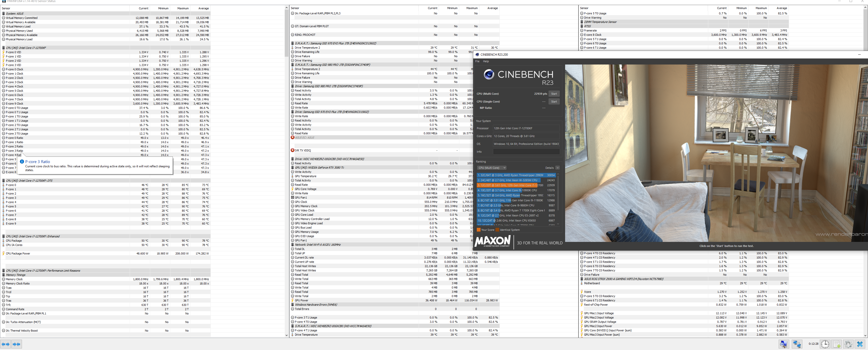Open Cinebench Help menu

pyautogui.click(x=486, y=61)
